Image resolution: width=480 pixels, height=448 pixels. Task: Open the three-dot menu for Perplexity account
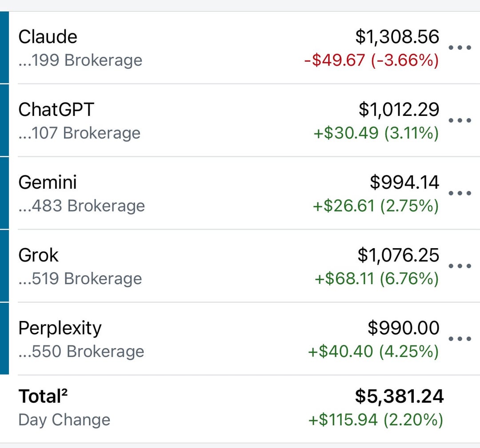(x=460, y=338)
